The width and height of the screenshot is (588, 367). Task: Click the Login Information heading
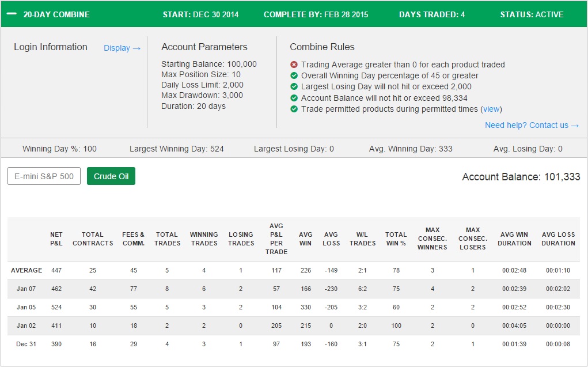51,47
